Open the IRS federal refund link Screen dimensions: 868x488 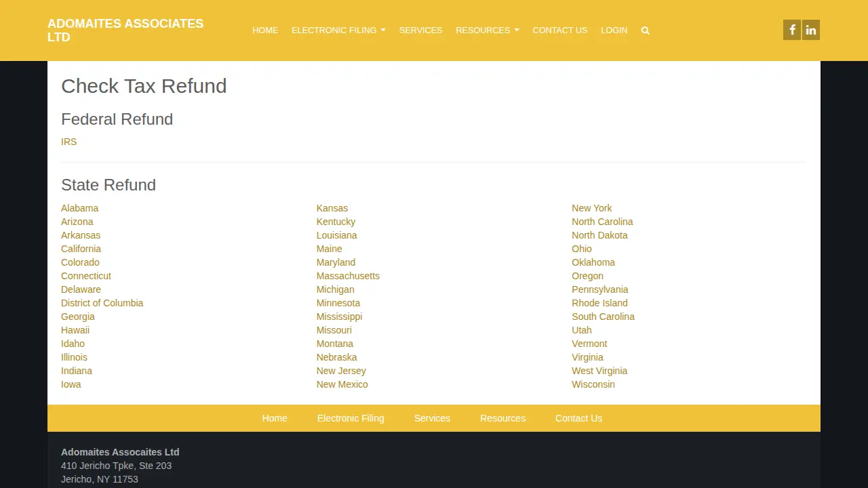click(x=69, y=142)
